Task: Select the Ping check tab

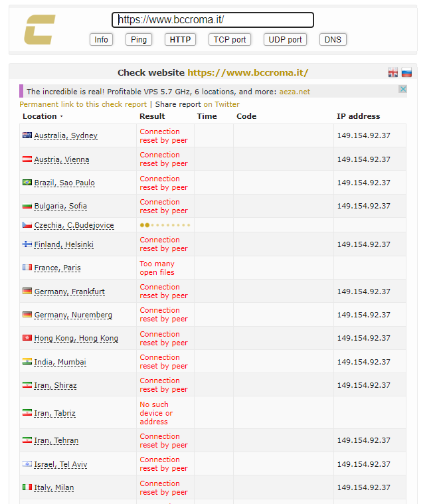Action: pos(139,40)
